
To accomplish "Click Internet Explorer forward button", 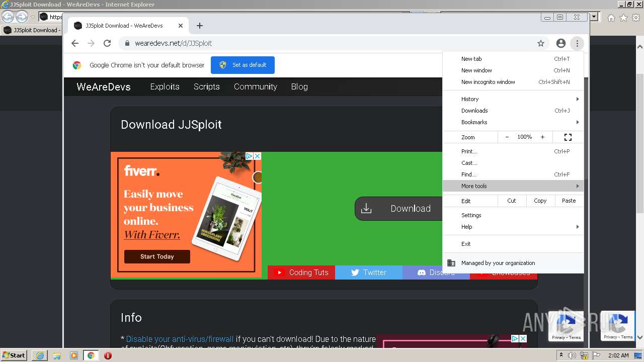I will click(x=22, y=17).
